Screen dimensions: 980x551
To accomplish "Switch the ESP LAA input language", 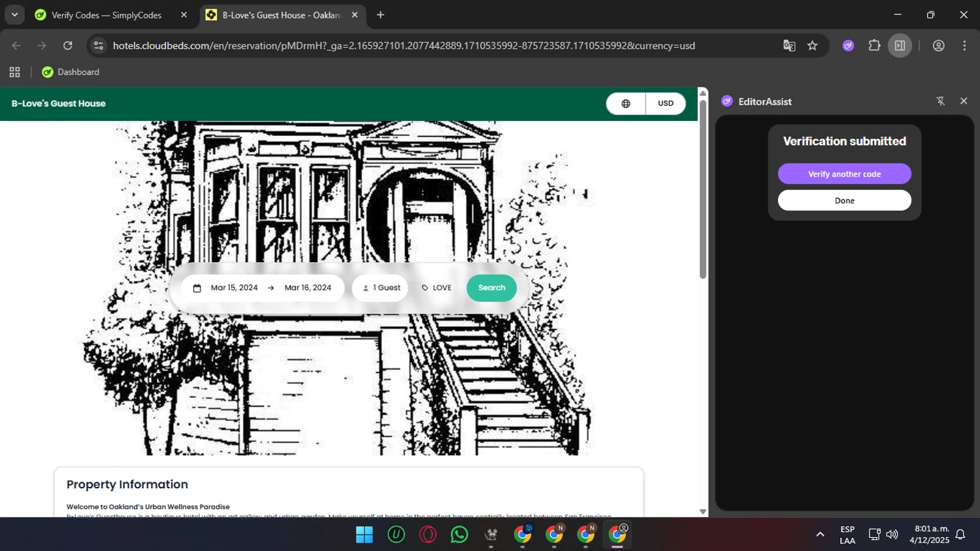I will click(x=847, y=535).
